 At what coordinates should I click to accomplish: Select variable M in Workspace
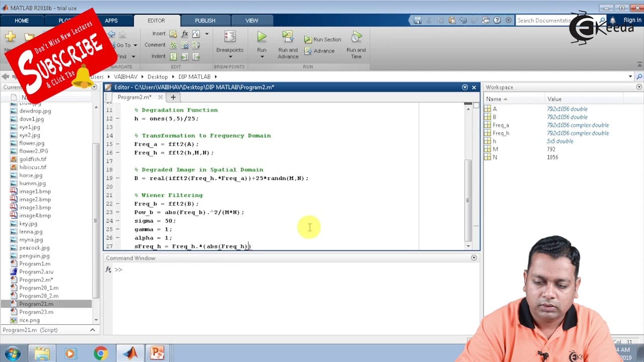click(x=495, y=149)
